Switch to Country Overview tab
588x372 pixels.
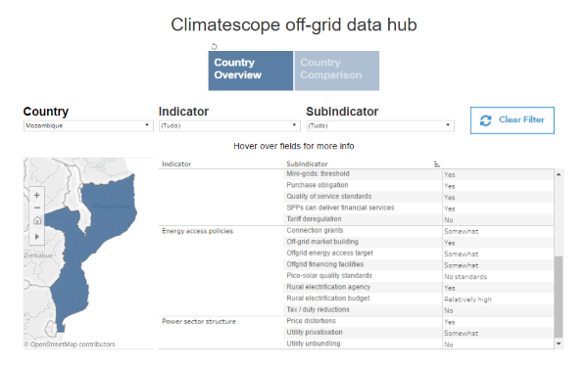(251, 70)
